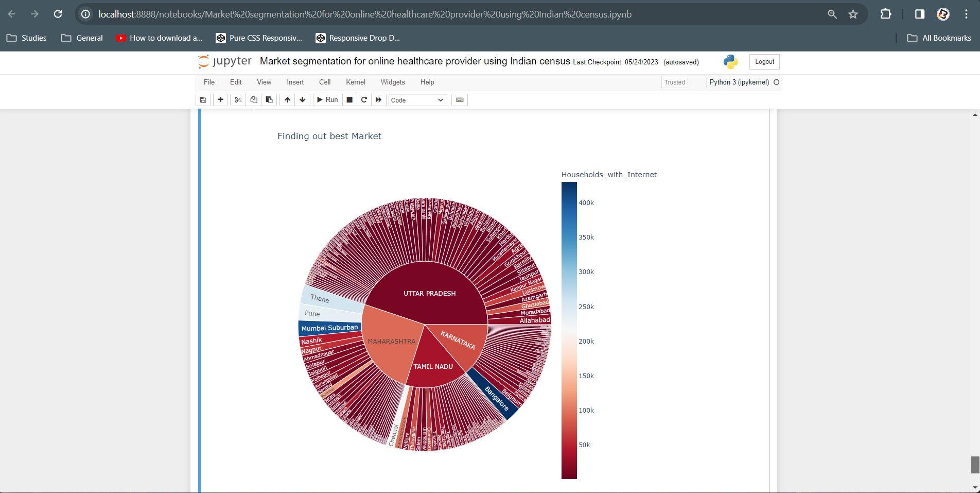The width and height of the screenshot is (980, 493).
Task: Open the Widgets menu
Action: 393,82
